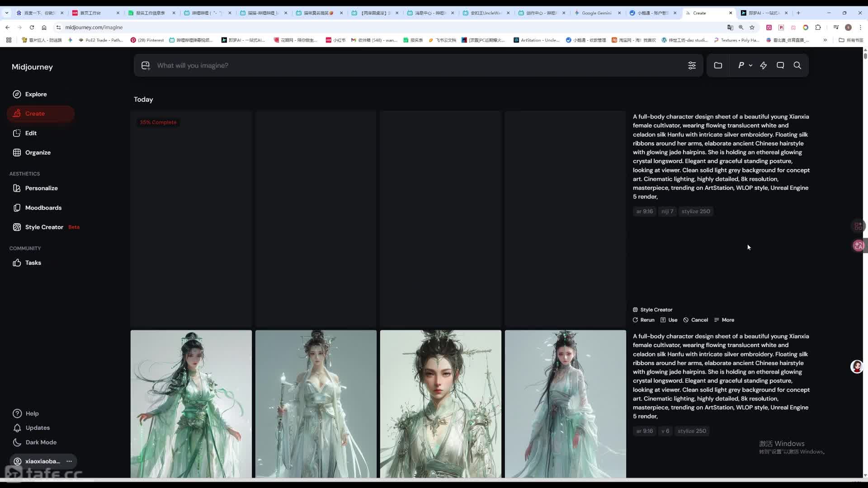This screenshot has width=868, height=488.
Task: Open the ArtStation bookmark
Action: pyautogui.click(x=536, y=40)
